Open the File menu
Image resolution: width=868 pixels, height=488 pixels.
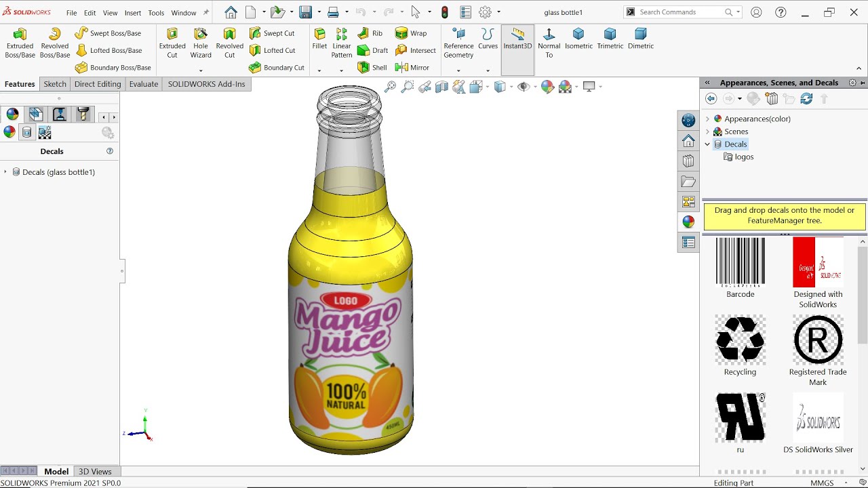click(x=71, y=13)
